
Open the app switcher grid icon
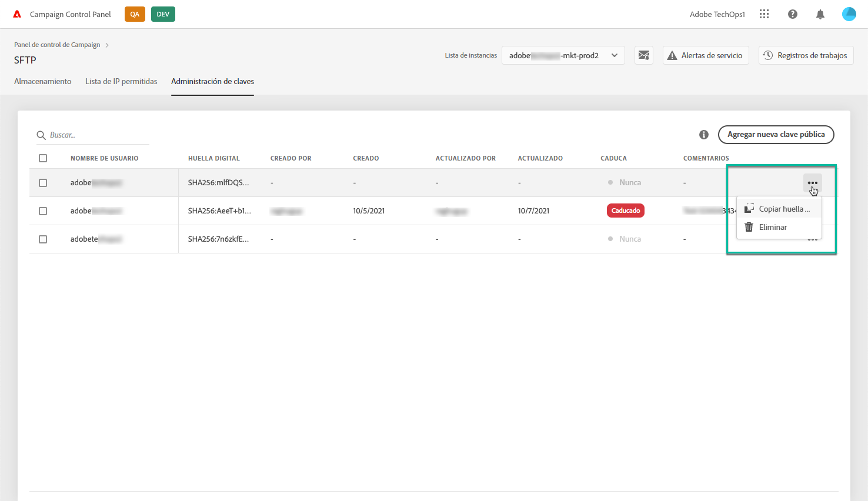click(764, 14)
